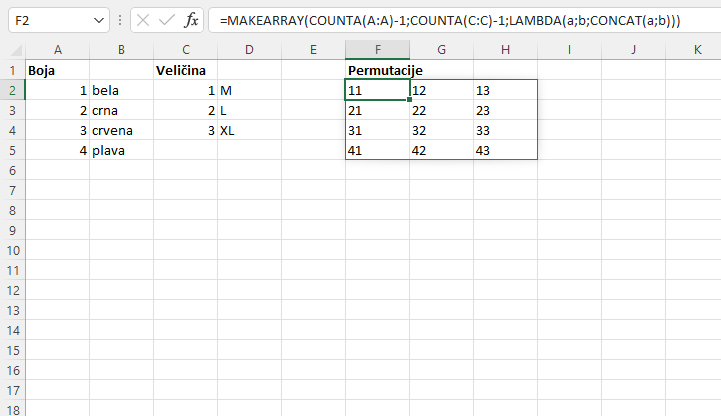Click into the MAKEARRAY formula text
The width and height of the screenshot is (721, 416).
450,20
